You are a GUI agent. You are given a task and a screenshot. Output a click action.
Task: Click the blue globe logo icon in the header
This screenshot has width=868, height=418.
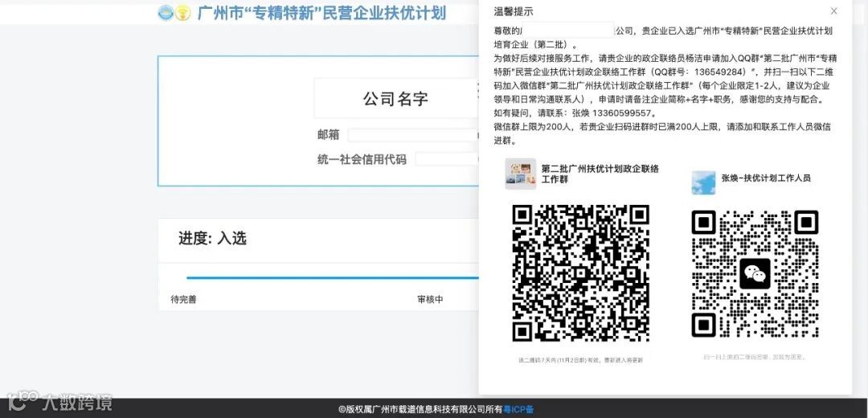(x=166, y=13)
